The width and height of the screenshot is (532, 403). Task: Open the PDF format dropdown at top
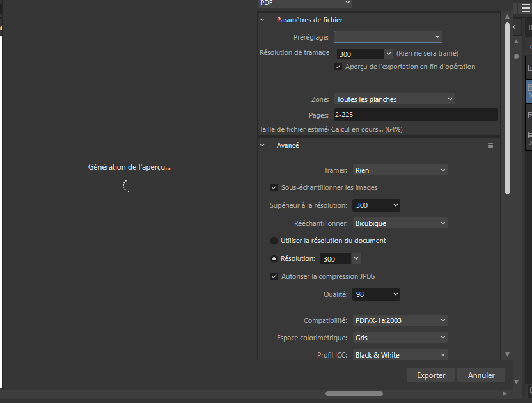(x=304, y=3)
